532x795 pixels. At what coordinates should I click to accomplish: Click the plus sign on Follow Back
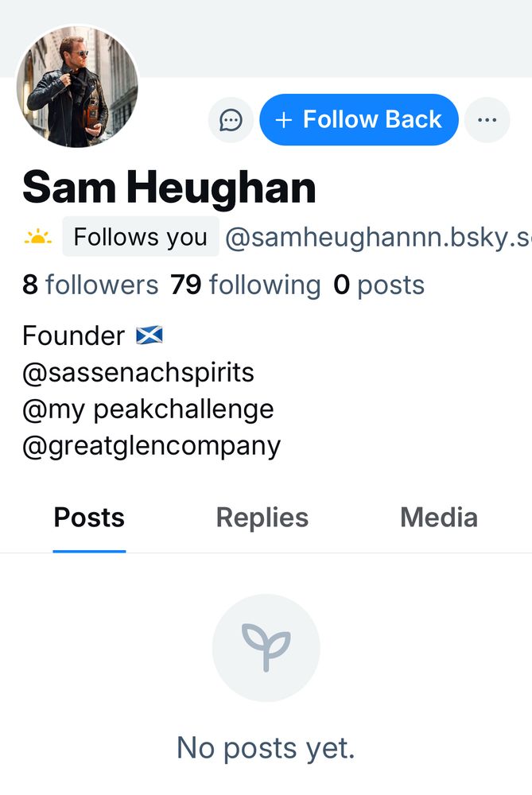pos(284,120)
